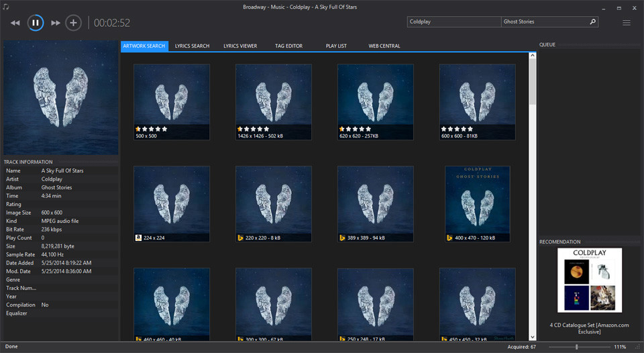644x353 pixels.
Task: Select the 389 x 389 - 94 kB artwork
Action: point(376,204)
